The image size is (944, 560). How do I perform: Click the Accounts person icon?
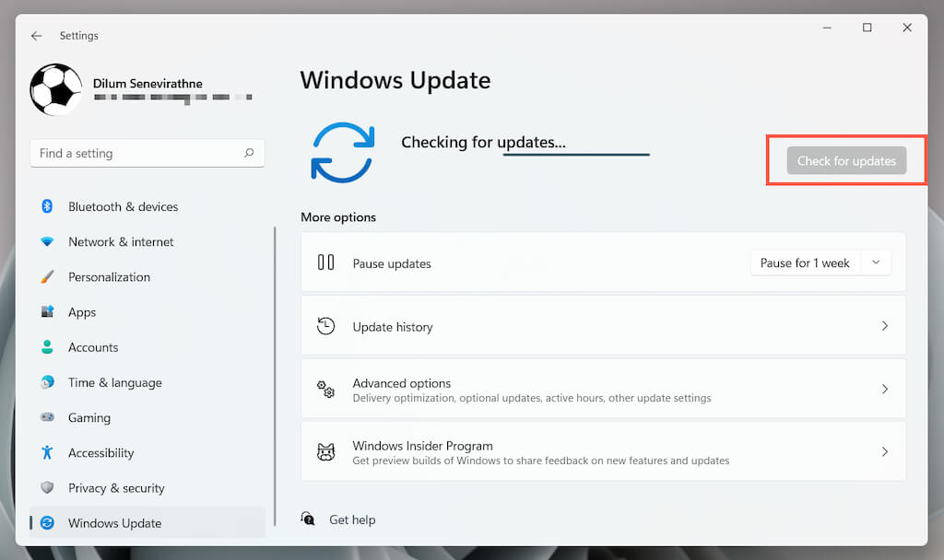pyautogui.click(x=47, y=347)
